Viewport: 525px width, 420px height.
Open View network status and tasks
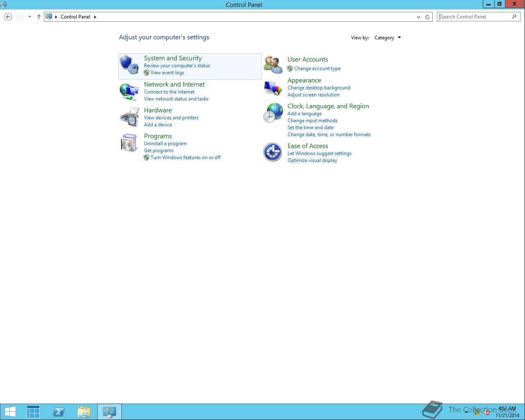[x=176, y=99]
